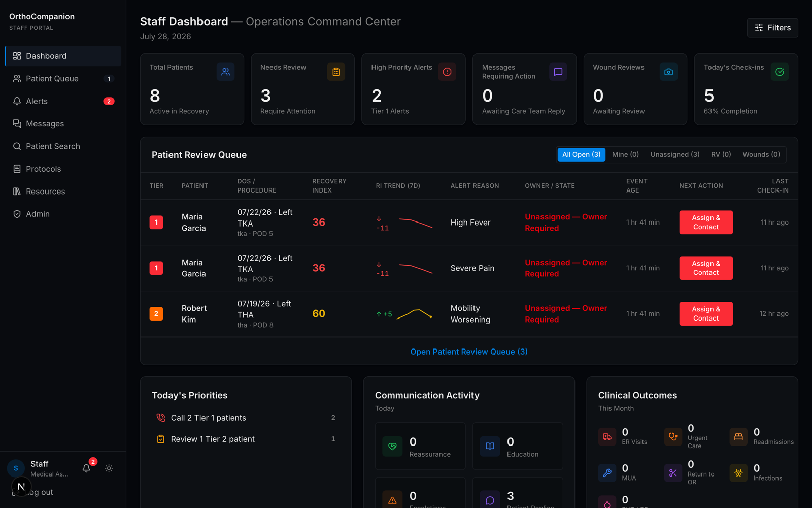Image resolution: width=812 pixels, height=508 pixels.
Task: Switch to the Unassigned (3) tab
Action: [675, 154]
